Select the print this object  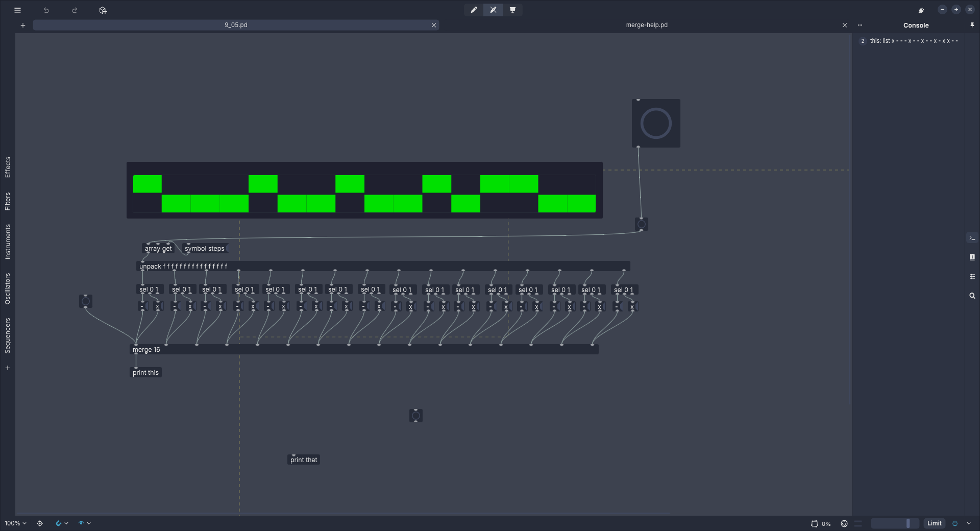tap(145, 373)
